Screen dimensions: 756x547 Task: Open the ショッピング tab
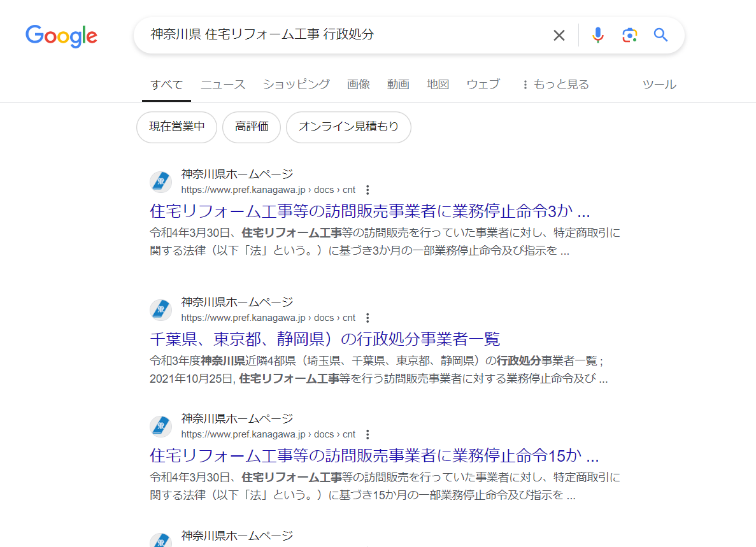coord(296,85)
